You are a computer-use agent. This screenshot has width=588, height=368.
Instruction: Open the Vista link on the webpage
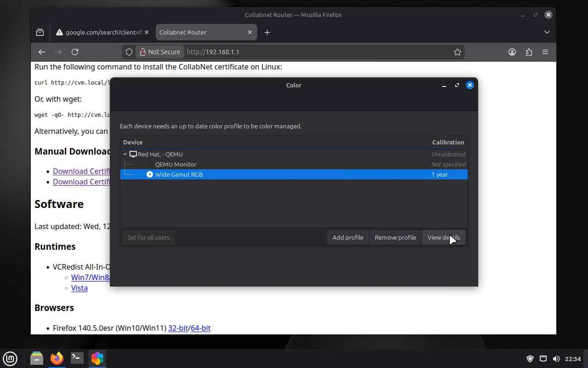pos(79,288)
